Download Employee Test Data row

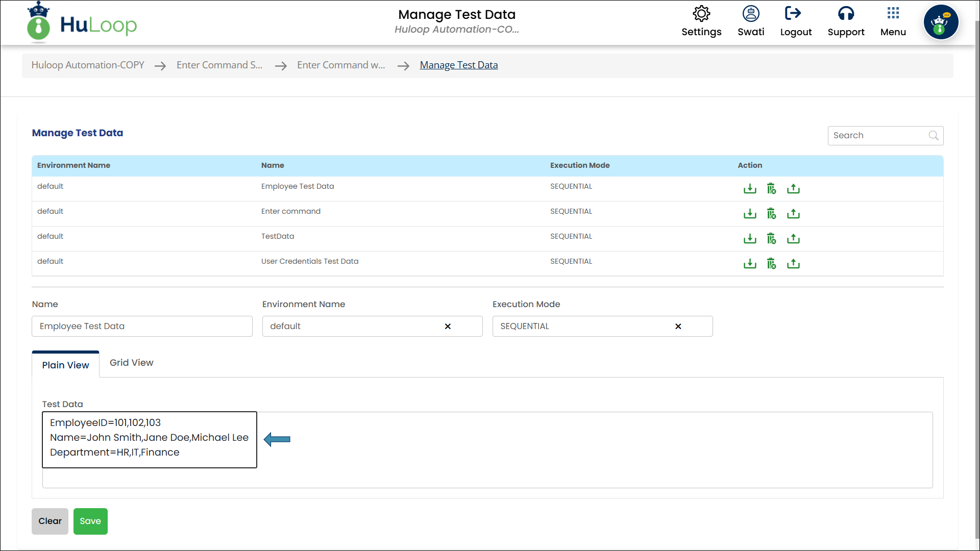click(750, 189)
